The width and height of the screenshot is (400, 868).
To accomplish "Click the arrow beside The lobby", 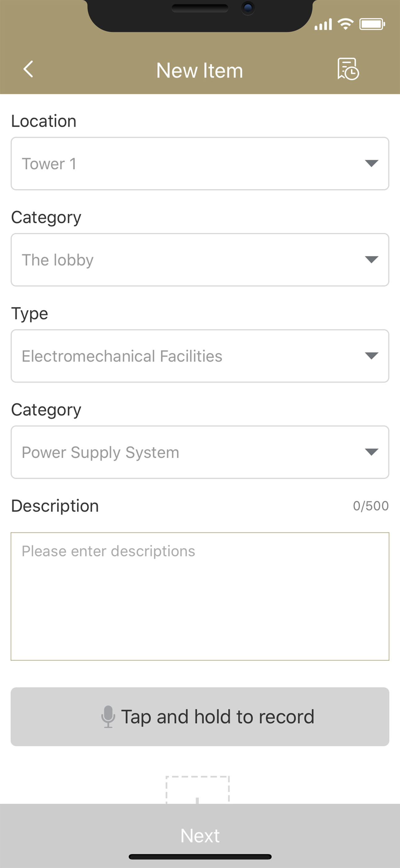I will click(372, 260).
